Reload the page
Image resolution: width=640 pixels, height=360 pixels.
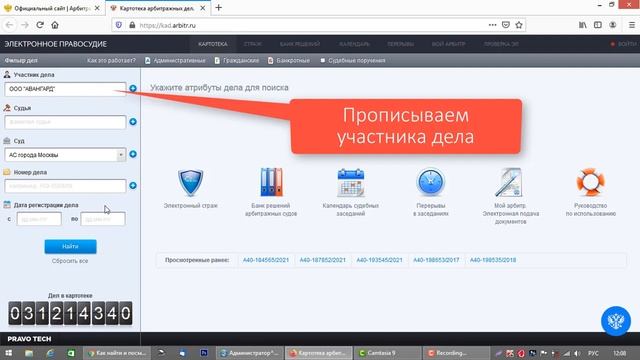tap(40, 25)
